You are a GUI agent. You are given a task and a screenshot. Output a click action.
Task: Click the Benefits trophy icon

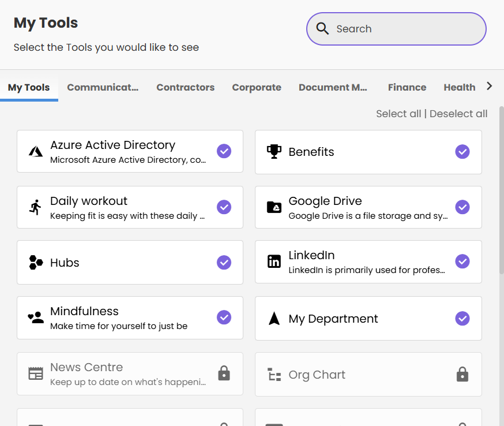coord(274,152)
